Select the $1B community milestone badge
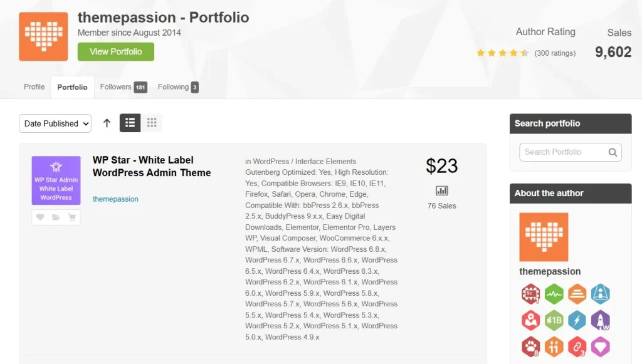 (x=554, y=320)
